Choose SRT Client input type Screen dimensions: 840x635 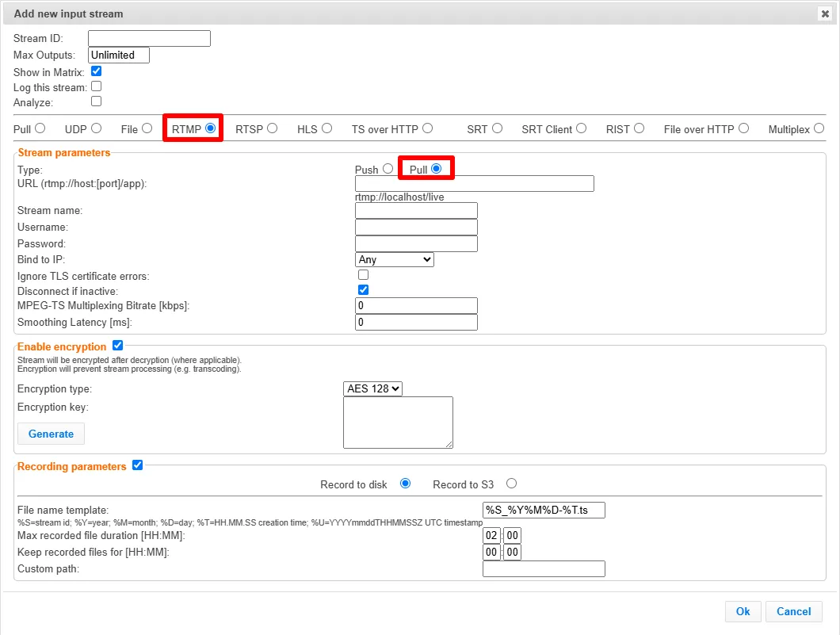[582, 128]
